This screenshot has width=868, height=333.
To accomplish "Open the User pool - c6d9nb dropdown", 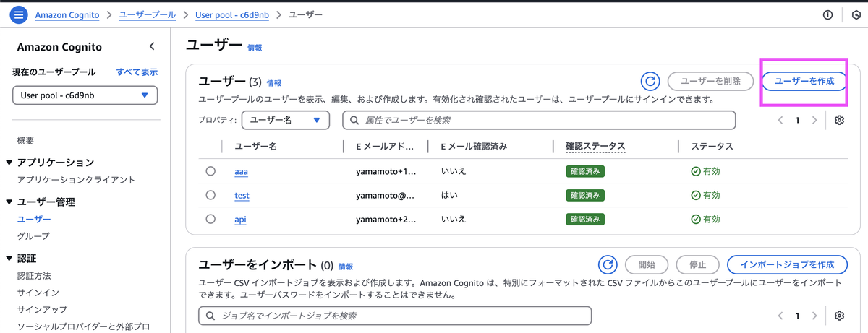I will (85, 95).
